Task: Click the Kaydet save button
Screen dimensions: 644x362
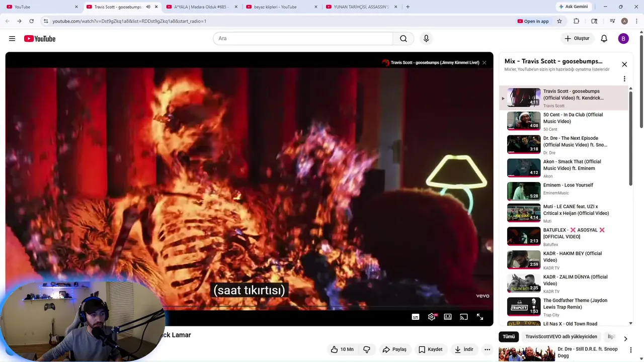Action: point(431,349)
